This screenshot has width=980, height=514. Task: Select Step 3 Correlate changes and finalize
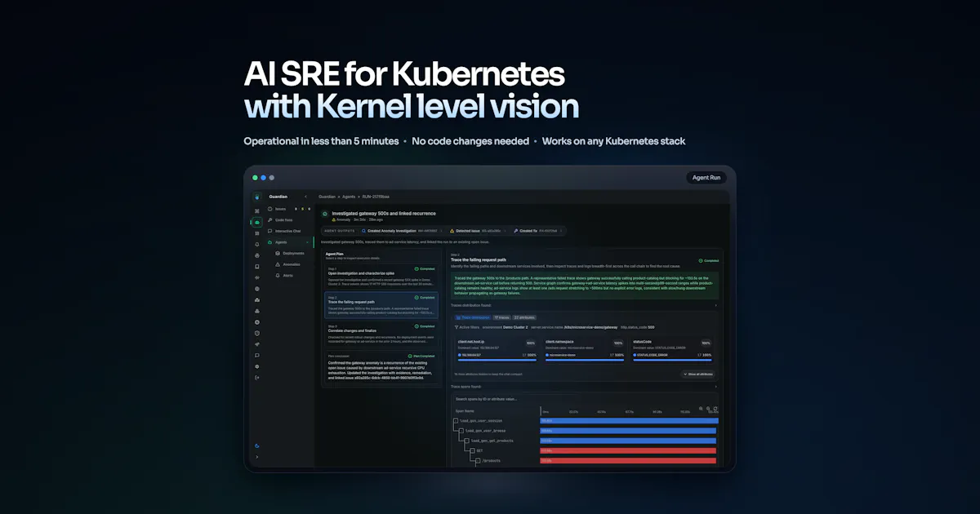click(381, 334)
